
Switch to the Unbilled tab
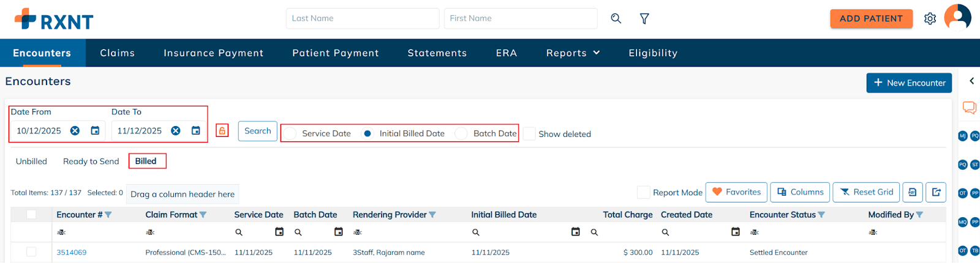click(x=31, y=161)
